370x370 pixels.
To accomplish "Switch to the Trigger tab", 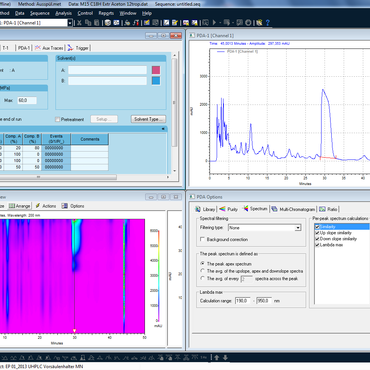I will click(78, 48).
